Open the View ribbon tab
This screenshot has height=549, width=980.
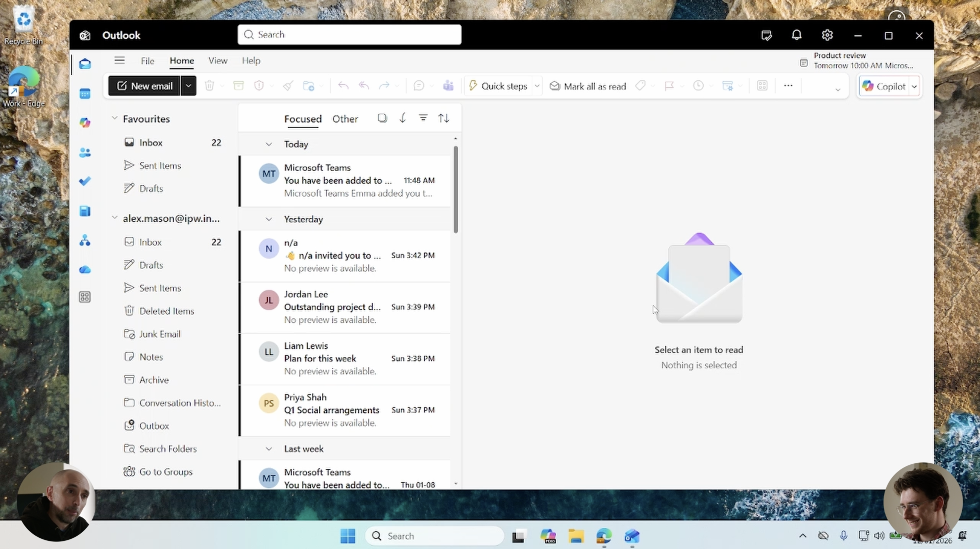click(x=218, y=61)
